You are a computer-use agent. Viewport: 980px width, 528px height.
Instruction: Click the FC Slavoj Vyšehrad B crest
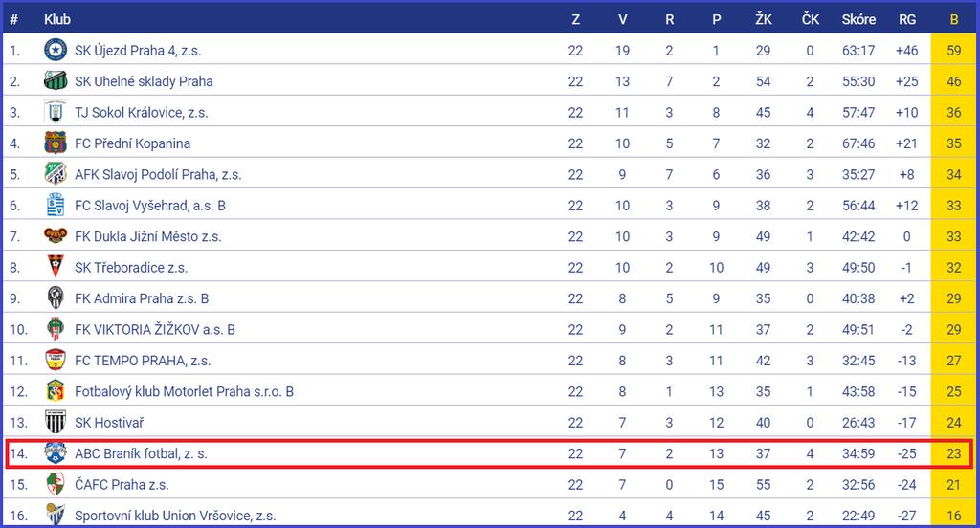(x=56, y=205)
